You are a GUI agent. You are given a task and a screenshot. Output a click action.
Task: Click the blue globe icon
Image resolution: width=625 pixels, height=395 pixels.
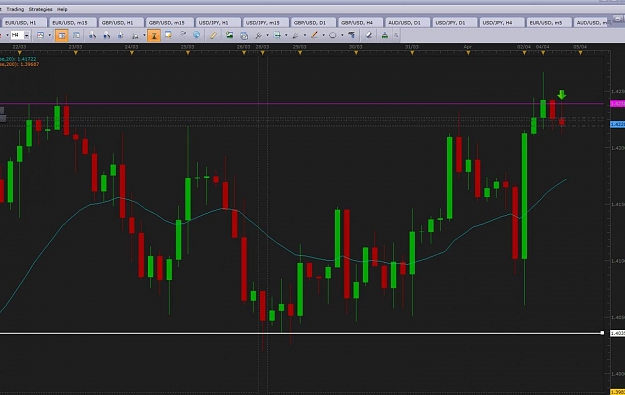tap(196, 35)
